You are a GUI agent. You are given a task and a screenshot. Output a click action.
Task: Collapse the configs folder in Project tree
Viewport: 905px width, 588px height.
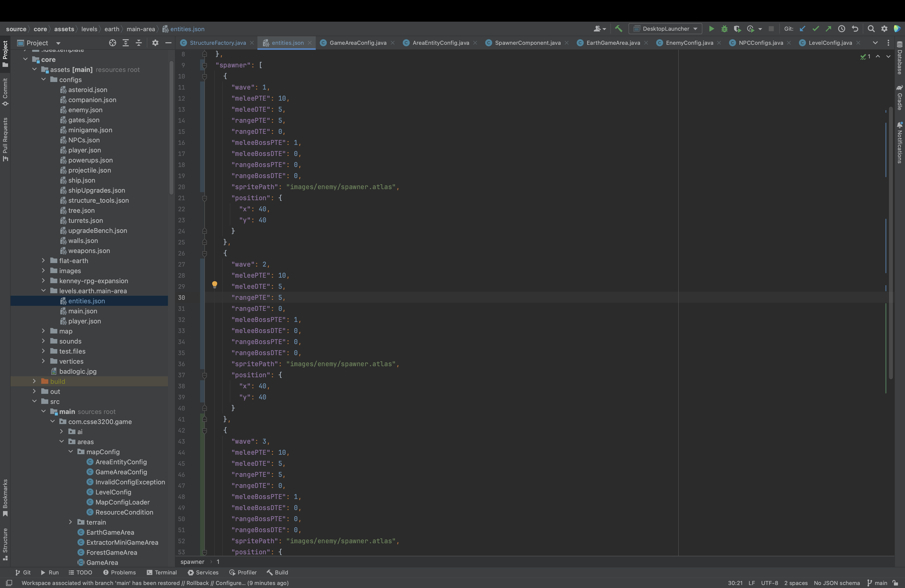pos(44,79)
